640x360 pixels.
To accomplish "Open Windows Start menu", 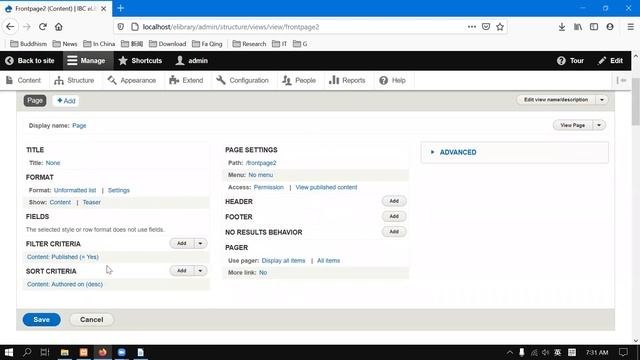I will point(9,352).
